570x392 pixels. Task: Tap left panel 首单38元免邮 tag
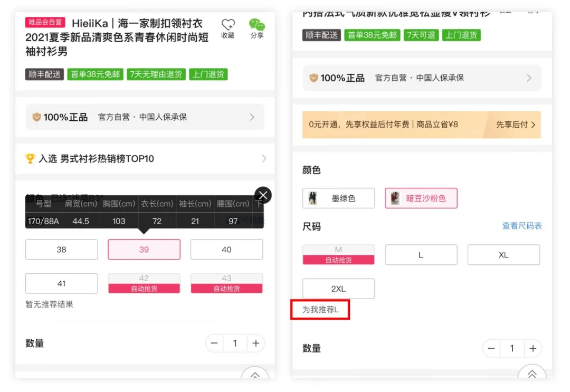click(x=95, y=74)
